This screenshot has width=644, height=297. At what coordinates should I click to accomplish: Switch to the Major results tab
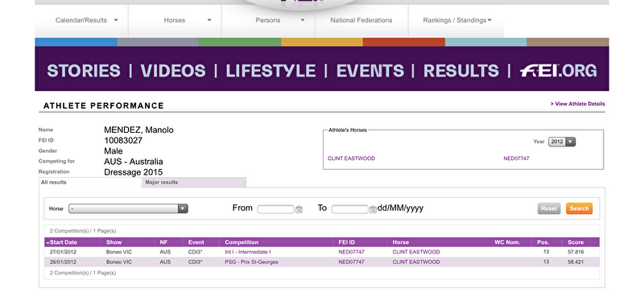point(194,183)
